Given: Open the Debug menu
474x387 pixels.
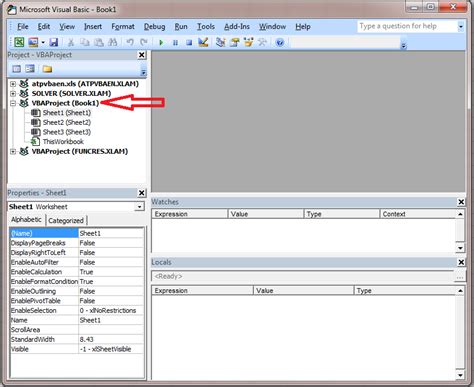Looking at the screenshot, I should coord(154,26).
